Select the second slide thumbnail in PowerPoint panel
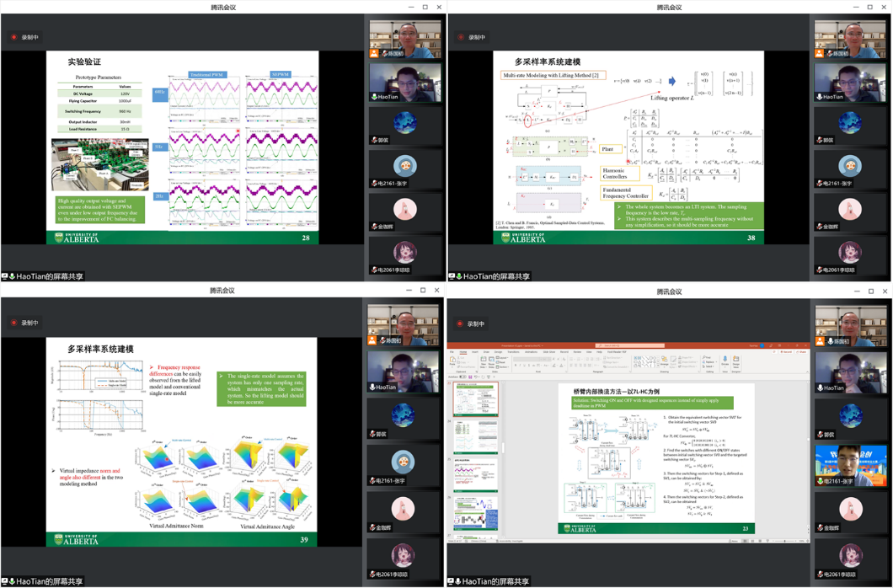 (x=476, y=436)
